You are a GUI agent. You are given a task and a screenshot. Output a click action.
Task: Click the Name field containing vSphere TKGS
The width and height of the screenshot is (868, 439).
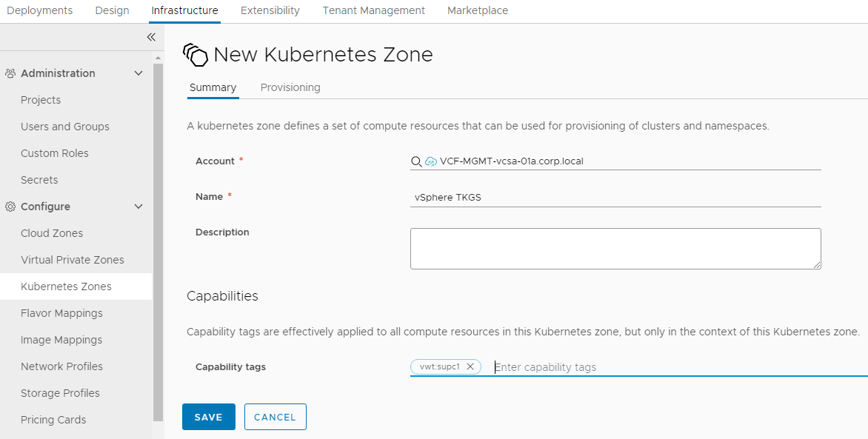[615, 197]
